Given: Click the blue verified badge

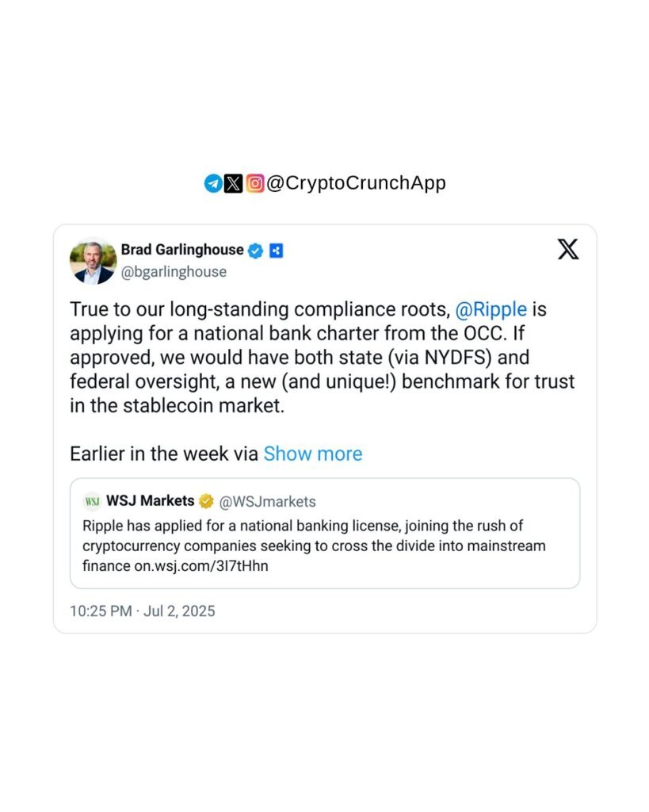Looking at the screenshot, I should pos(256,251).
